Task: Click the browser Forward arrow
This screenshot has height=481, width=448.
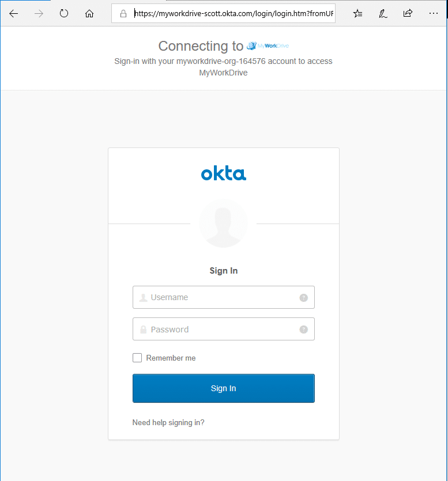Action: tap(39, 13)
